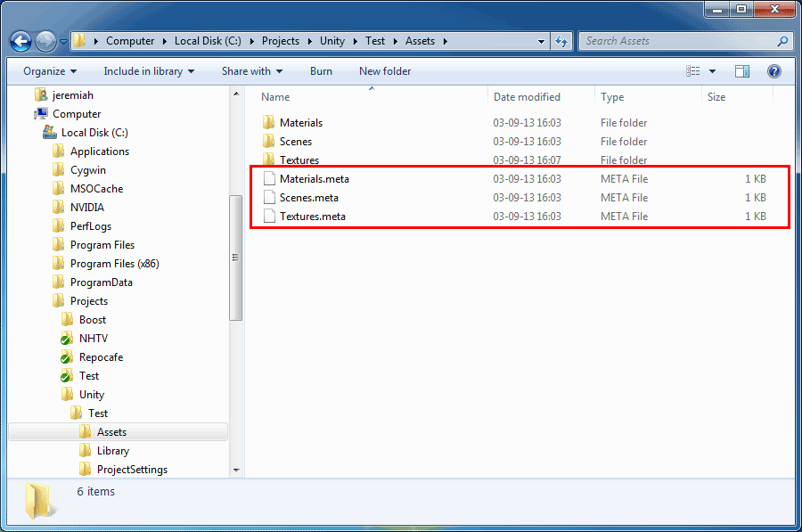Sort by Size column header

[716, 97]
